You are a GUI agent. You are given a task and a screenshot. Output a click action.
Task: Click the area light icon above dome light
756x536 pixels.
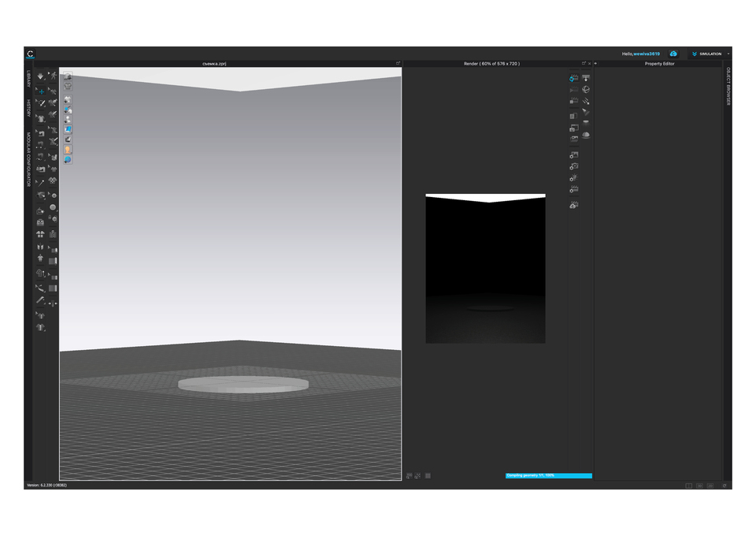(586, 122)
